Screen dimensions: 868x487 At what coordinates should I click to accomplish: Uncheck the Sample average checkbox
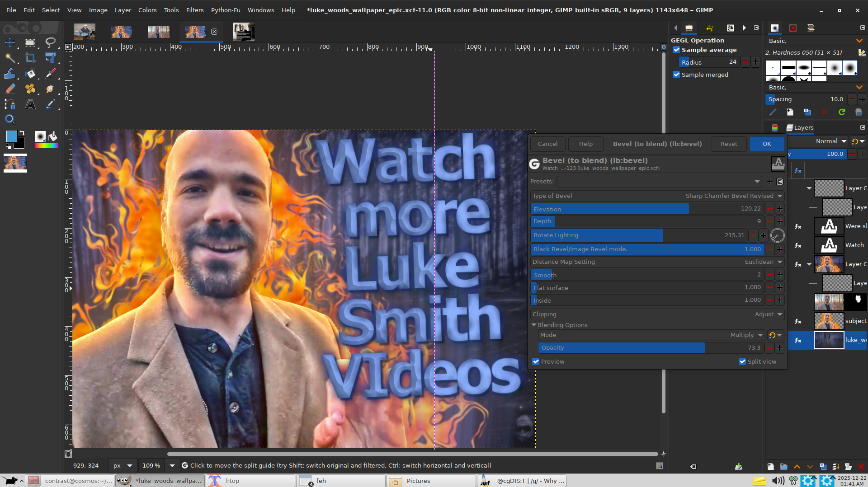pos(676,50)
